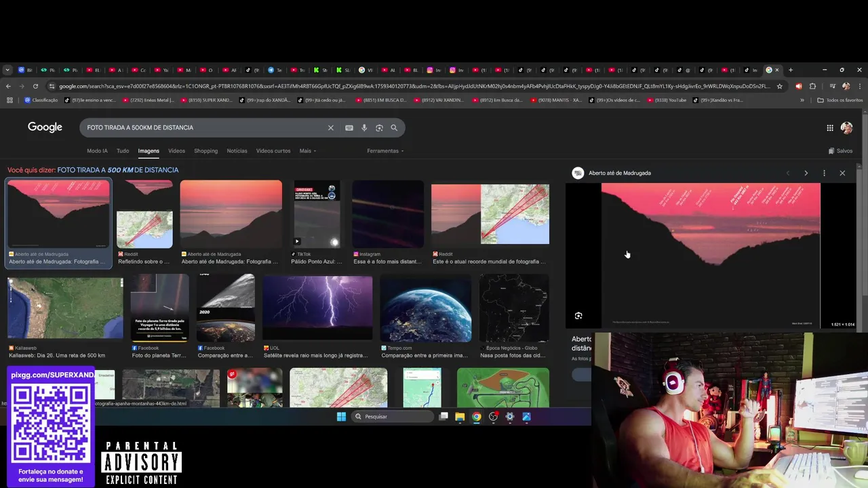Image resolution: width=868 pixels, height=488 pixels.
Task: Open three-dot menu in preview panel
Action: 824,173
